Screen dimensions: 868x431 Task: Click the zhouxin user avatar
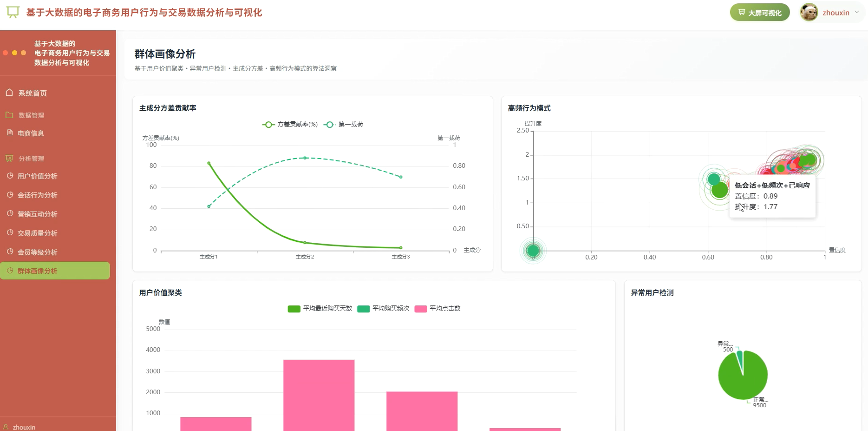pos(809,13)
